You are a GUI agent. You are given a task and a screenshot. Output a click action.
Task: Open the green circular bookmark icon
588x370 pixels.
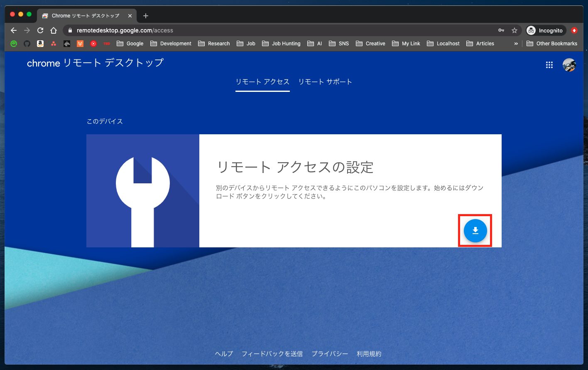14,43
